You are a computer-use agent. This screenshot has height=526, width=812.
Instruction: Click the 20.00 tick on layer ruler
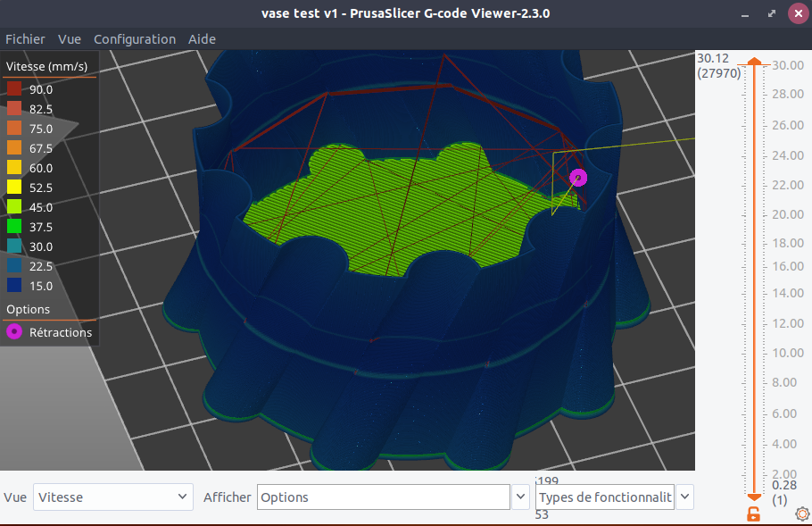[x=788, y=214]
